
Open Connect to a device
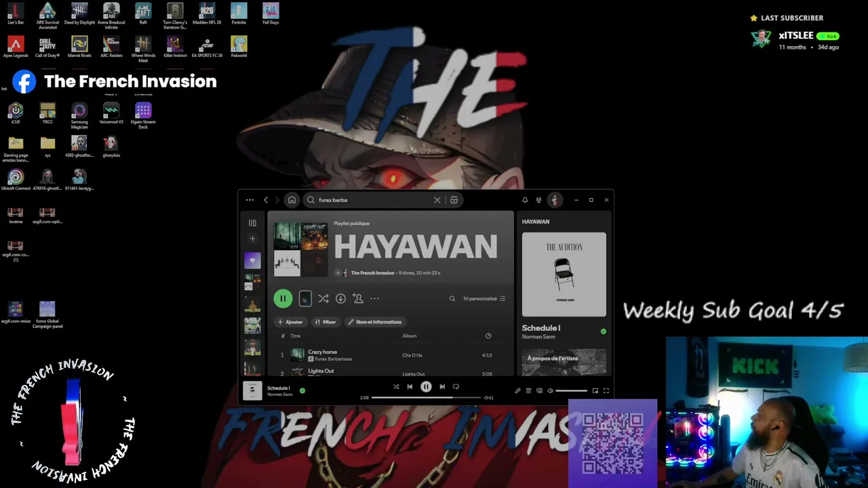[x=539, y=391]
